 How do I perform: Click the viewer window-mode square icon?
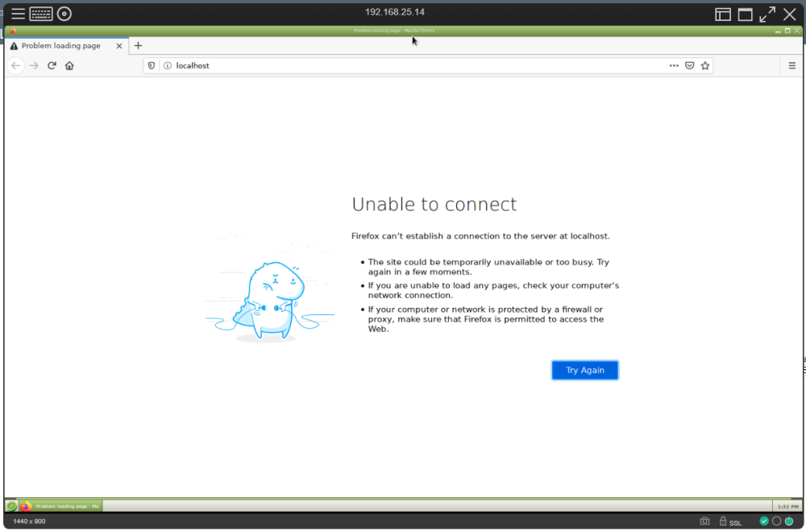[746, 15]
